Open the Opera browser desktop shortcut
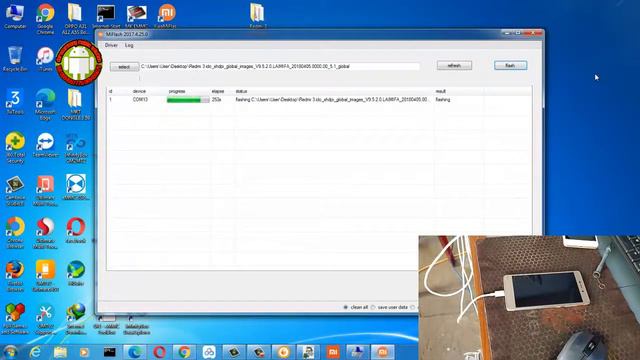Viewport: 640px width, 360px height. tap(76, 231)
